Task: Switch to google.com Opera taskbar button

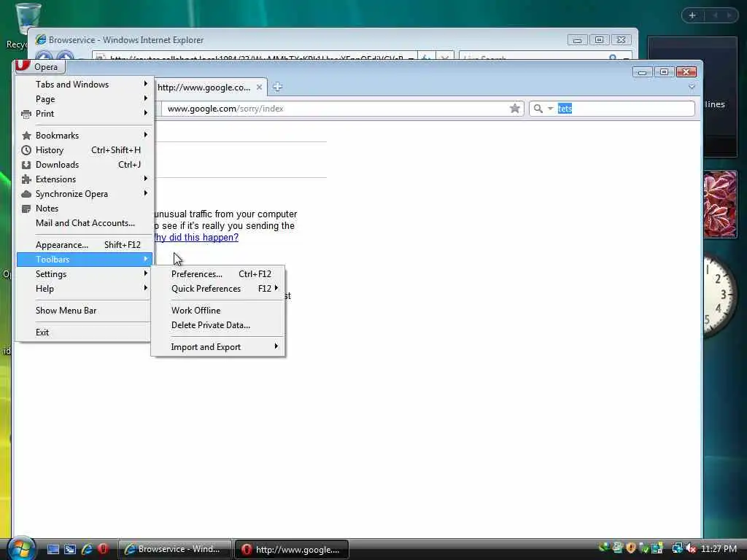Action: pyautogui.click(x=292, y=549)
